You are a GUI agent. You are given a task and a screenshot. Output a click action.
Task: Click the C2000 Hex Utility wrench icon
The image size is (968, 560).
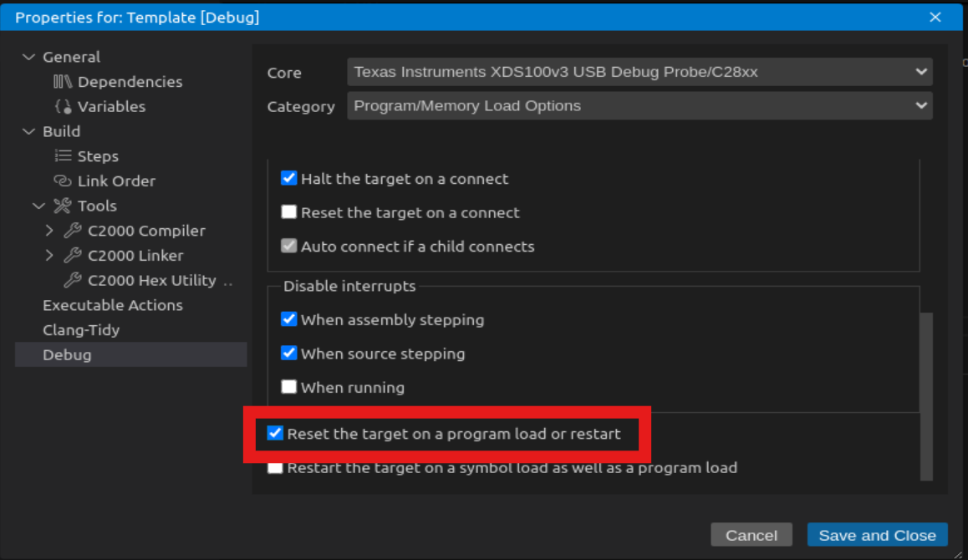coord(72,280)
